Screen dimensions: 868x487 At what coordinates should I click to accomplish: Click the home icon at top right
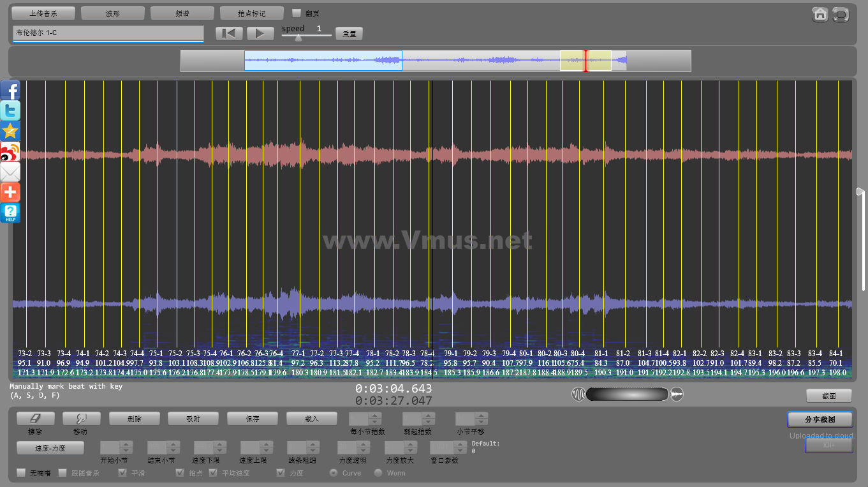[820, 14]
